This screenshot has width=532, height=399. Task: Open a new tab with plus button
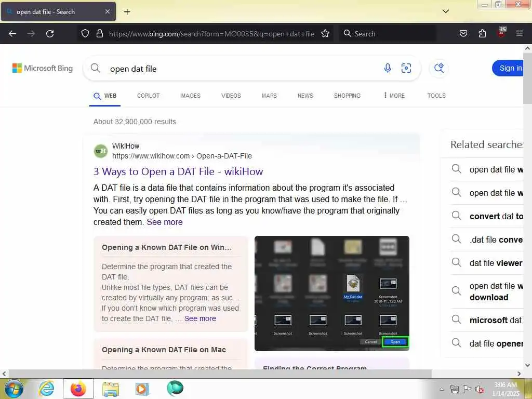click(x=127, y=12)
